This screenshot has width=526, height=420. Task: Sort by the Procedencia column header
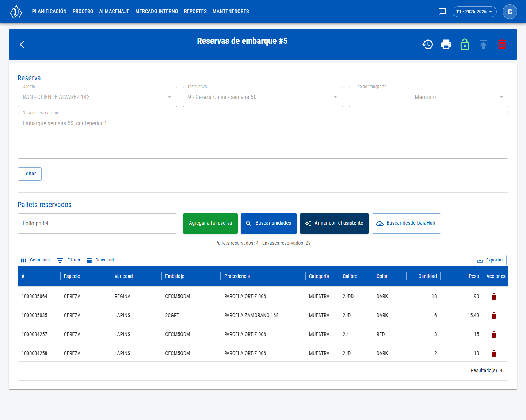click(x=237, y=276)
